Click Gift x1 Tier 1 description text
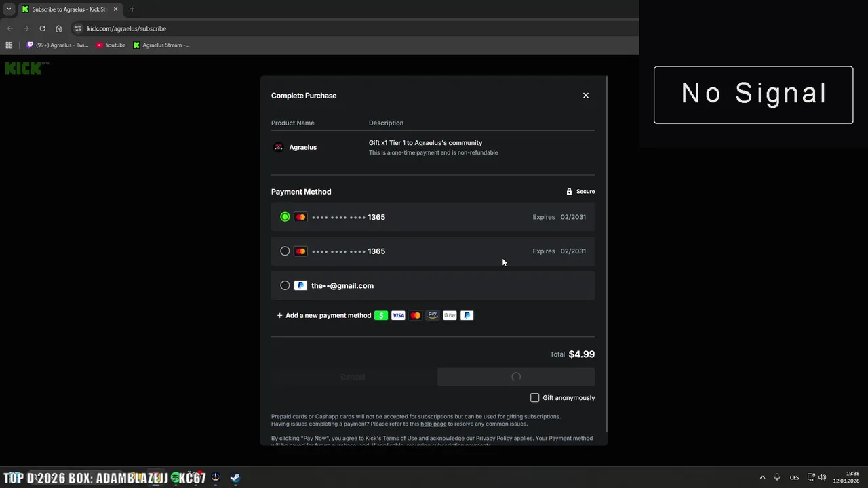Screen dimensions: 868x488 (x=425, y=143)
